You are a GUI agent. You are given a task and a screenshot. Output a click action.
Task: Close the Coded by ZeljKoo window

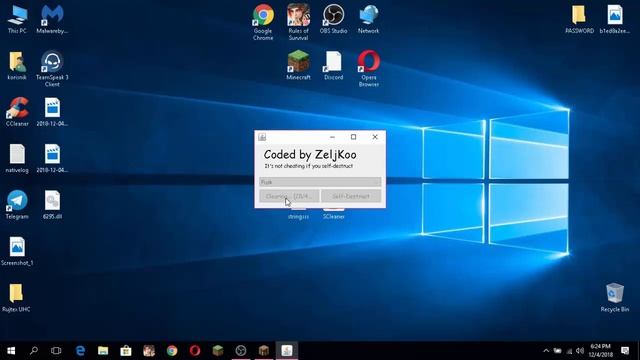point(375,137)
